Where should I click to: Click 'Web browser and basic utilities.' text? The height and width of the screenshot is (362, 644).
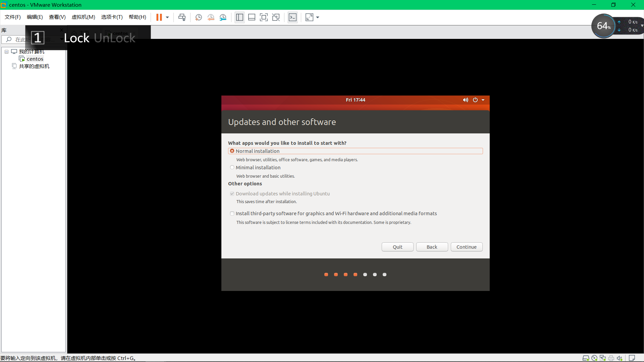click(266, 176)
